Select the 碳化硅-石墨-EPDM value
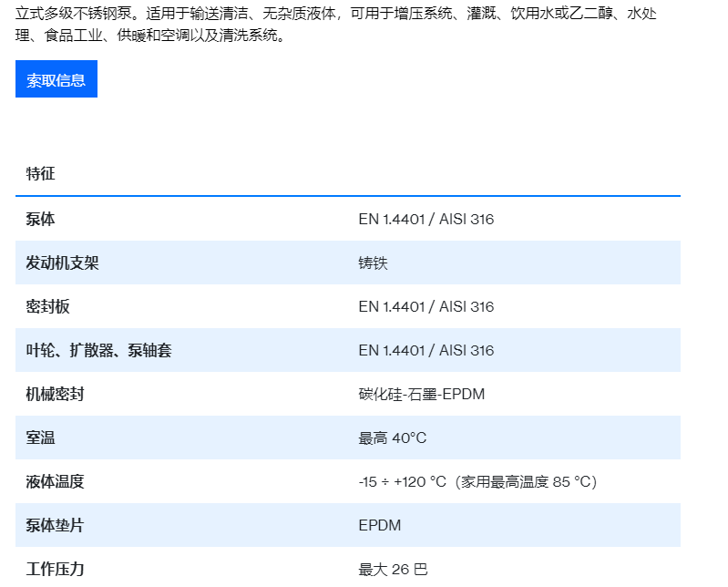Viewport: 728px width, 587px height. click(421, 394)
